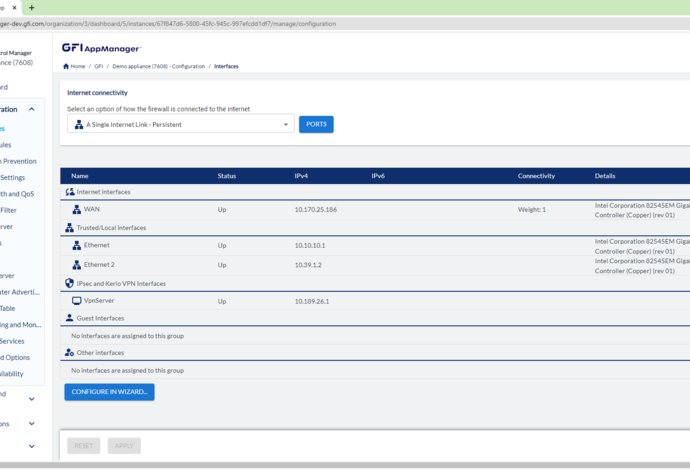Go to Home breadcrumb link
The image size is (690, 469).
(x=78, y=66)
